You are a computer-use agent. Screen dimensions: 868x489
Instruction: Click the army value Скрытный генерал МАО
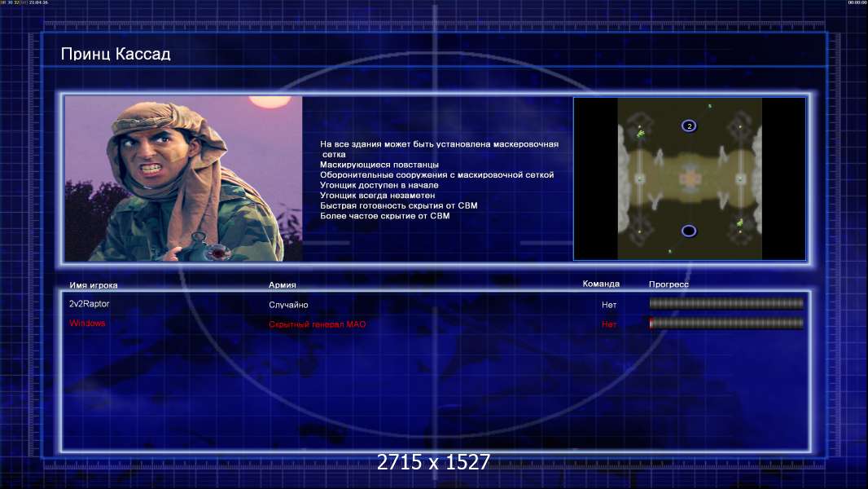point(318,324)
